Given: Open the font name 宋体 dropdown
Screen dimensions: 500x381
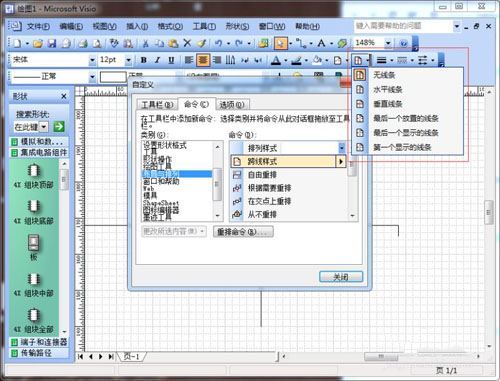Looking at the screenshot, I should click(x=92, y=60).
